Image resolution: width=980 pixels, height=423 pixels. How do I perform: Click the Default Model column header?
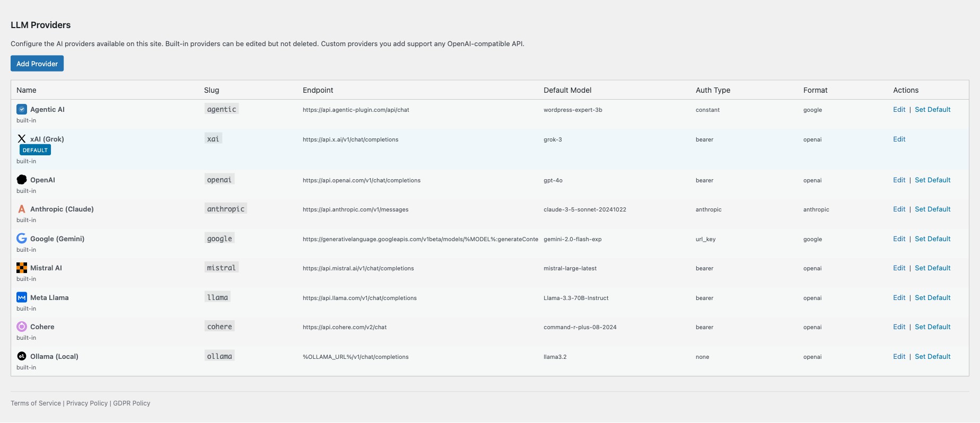click(x=567, y=90)
